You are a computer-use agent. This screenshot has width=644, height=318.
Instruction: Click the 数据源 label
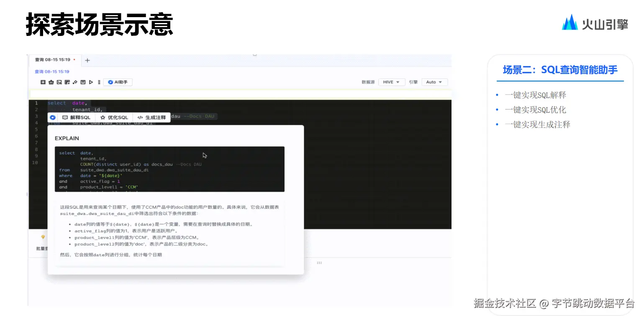[x=368, y=82]
